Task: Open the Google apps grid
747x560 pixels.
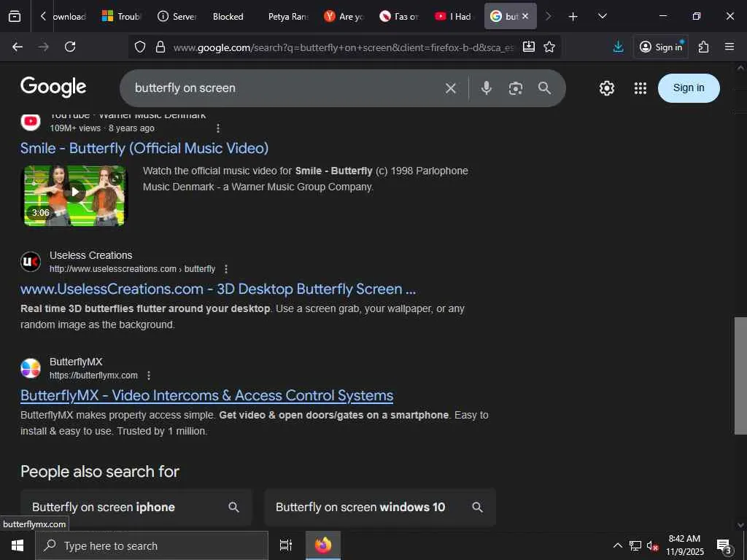Action: point(640,88)
